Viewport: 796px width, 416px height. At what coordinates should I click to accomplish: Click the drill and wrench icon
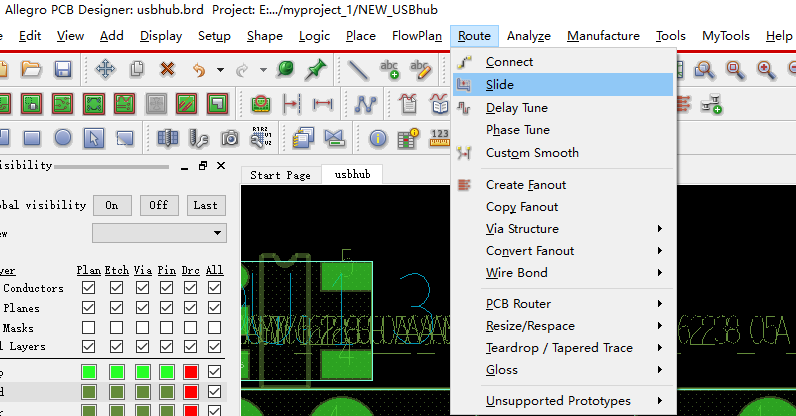pos(198,138)
